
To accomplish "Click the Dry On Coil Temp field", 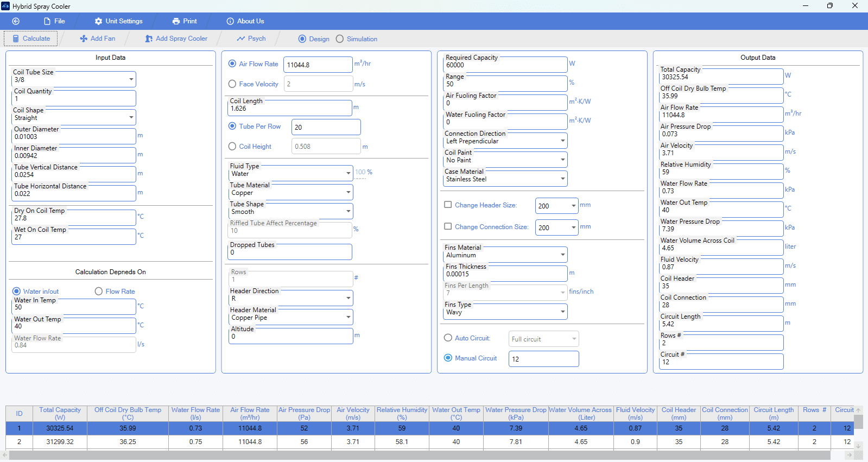I will pos(74,218).
